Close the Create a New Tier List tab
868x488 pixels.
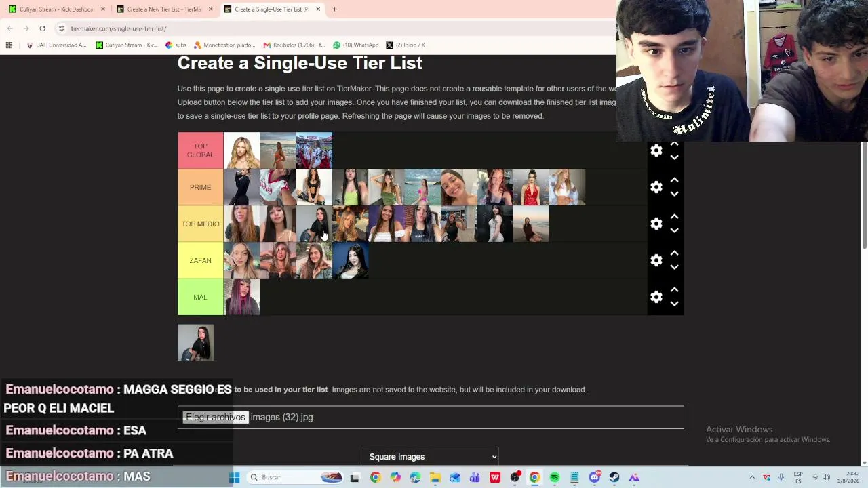click(210, 9)
